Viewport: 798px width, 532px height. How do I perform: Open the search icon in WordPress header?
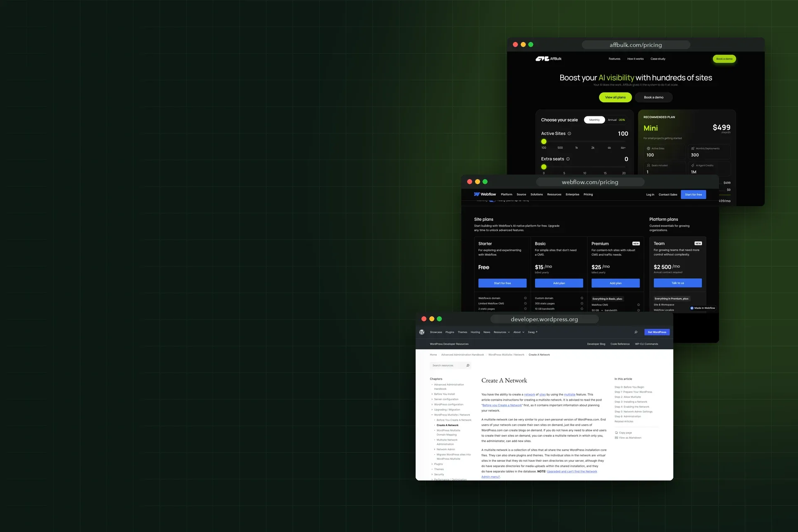636,332
